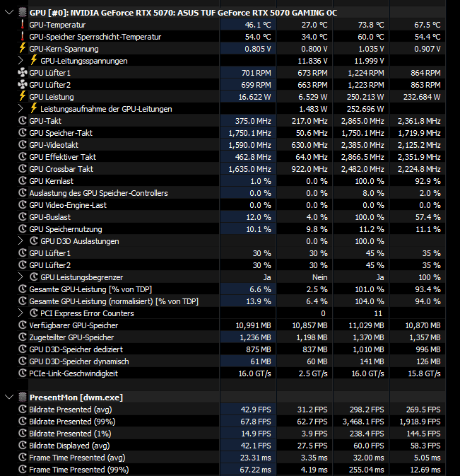This screenshot has width=460, height=476.
Task: Click clock icon of GPU Crossbar Takt
Action: click(x=23, y=169)
